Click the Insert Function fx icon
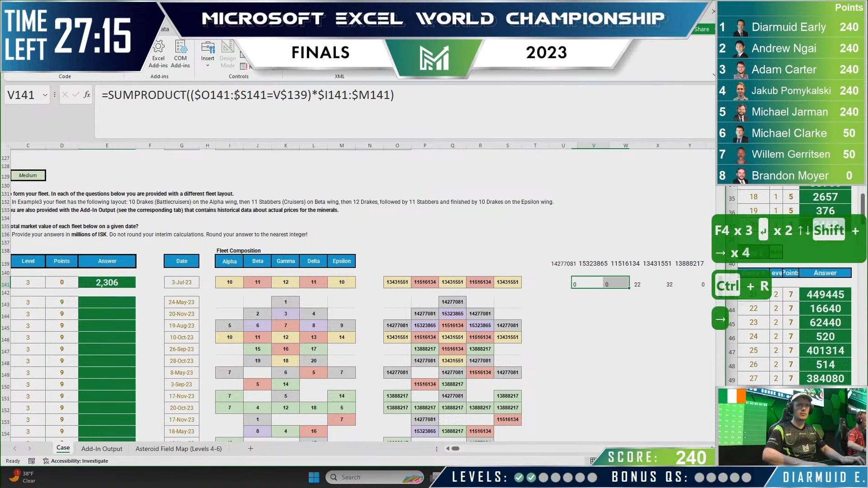The height and width of the screenshot is (488, 868). [86, 94]
